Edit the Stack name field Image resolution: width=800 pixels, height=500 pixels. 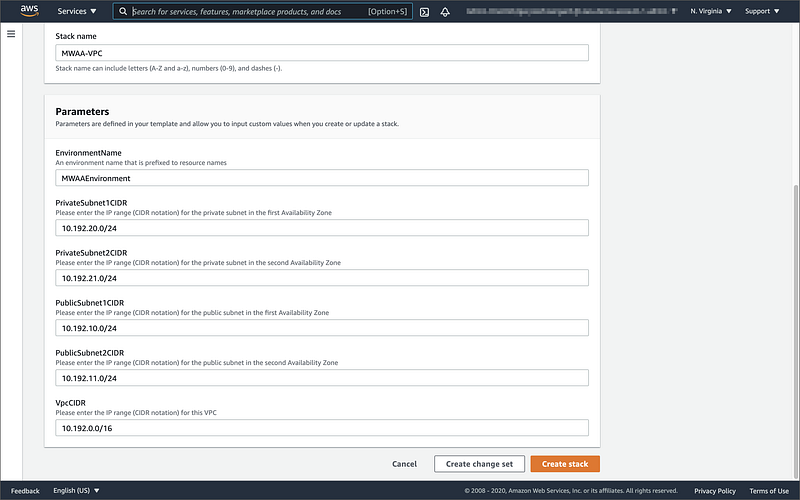322,53
